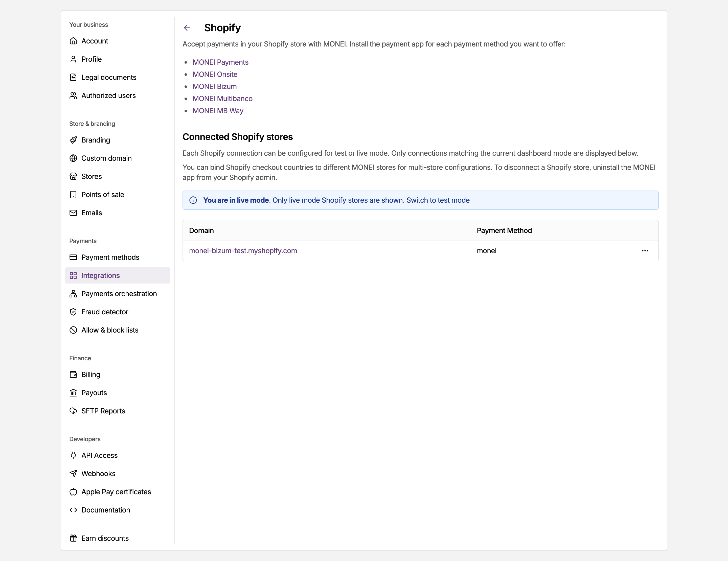Click the Payment Method column header
728x561 pixels.
click(x=504, y=230)
